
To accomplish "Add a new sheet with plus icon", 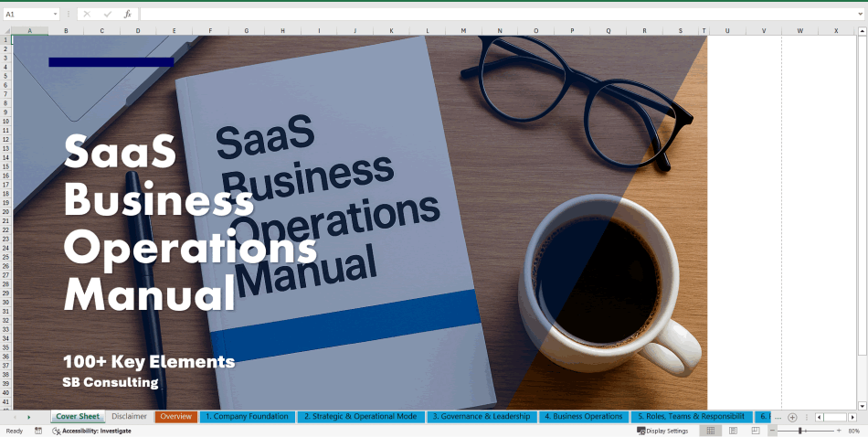I will [x=792, y=417].
